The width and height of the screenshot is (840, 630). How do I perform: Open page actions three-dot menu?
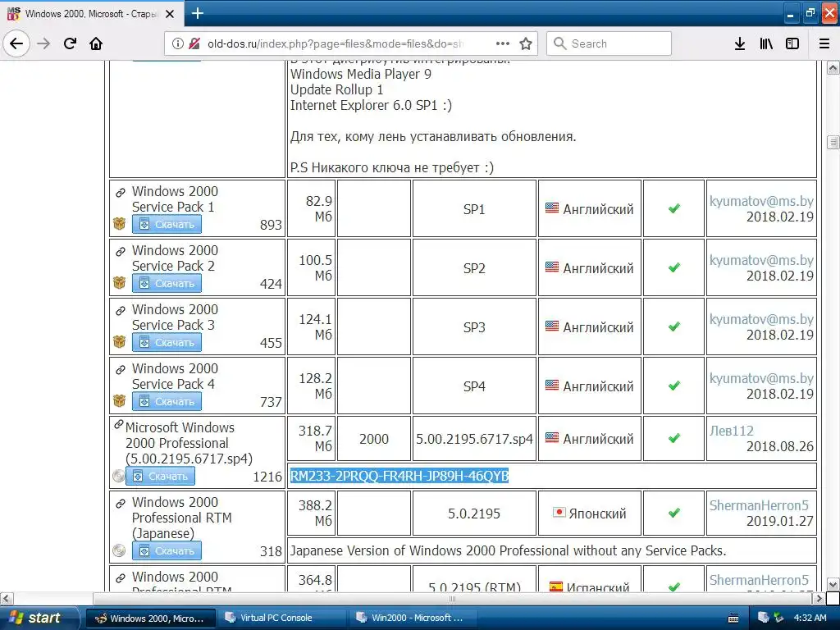pyautogui.click(x=503, y=43)
